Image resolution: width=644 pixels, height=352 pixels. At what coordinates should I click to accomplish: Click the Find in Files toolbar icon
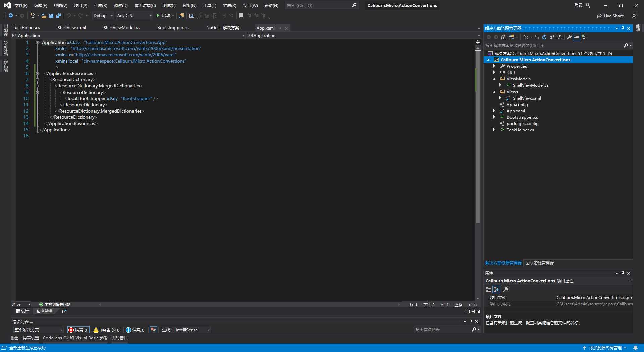181,16
